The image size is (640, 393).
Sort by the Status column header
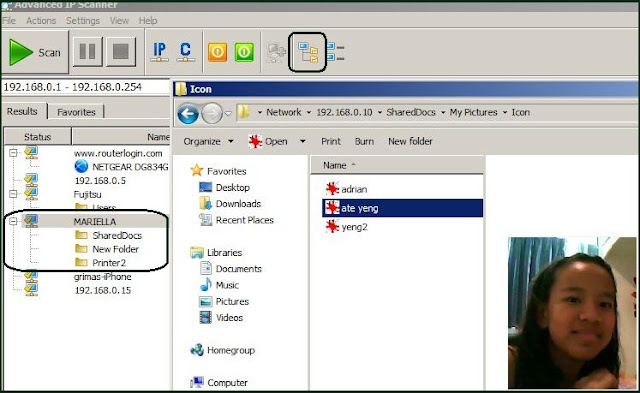[x=38, y=137]
